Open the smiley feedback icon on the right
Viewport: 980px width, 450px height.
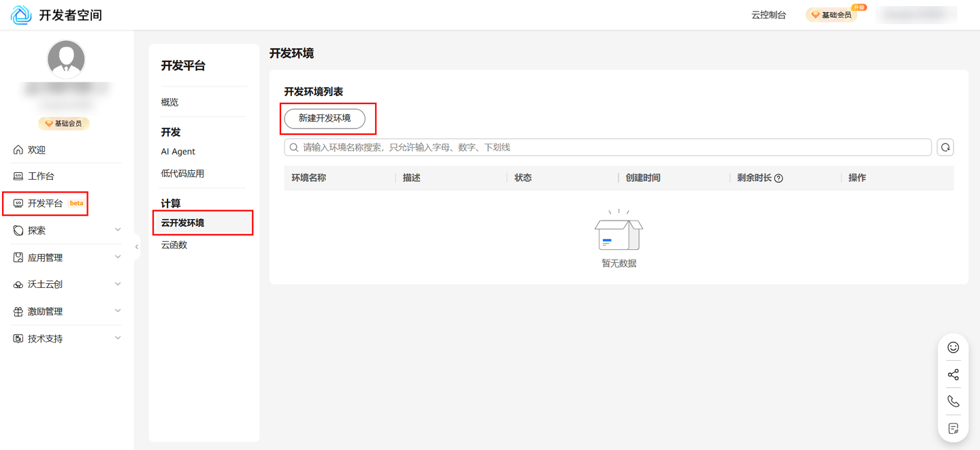coord(953,347)
